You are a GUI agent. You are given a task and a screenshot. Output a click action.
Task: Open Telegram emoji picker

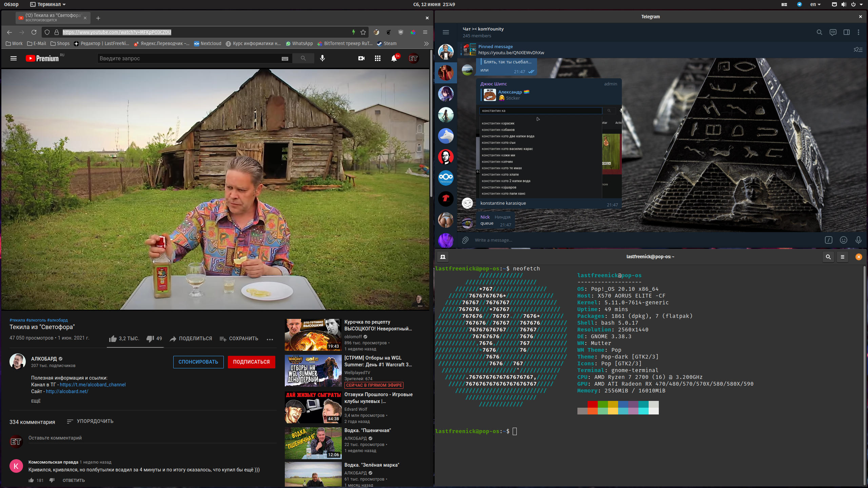click(844, 240)
